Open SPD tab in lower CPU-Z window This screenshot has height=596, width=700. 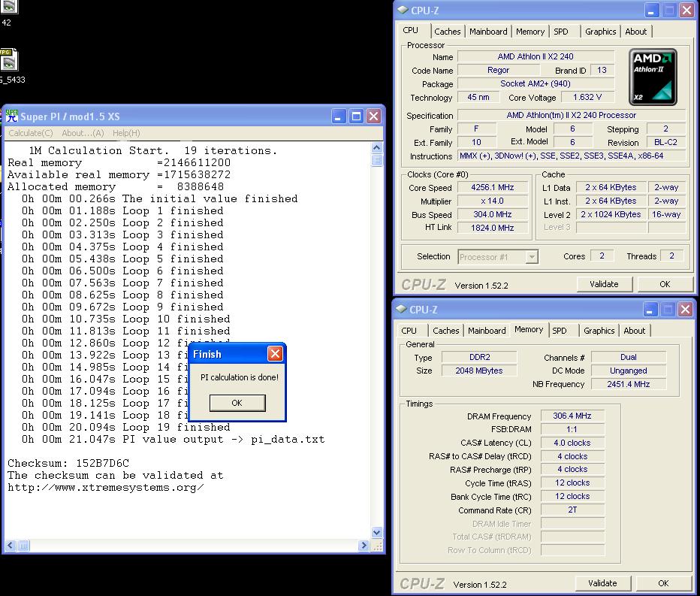click(x=560, y=331)
